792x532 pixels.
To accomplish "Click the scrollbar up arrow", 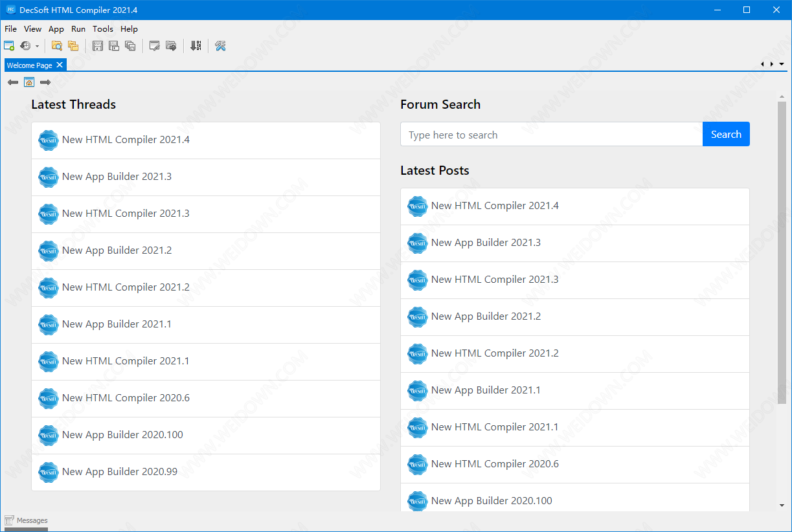I will coord(782,96).
